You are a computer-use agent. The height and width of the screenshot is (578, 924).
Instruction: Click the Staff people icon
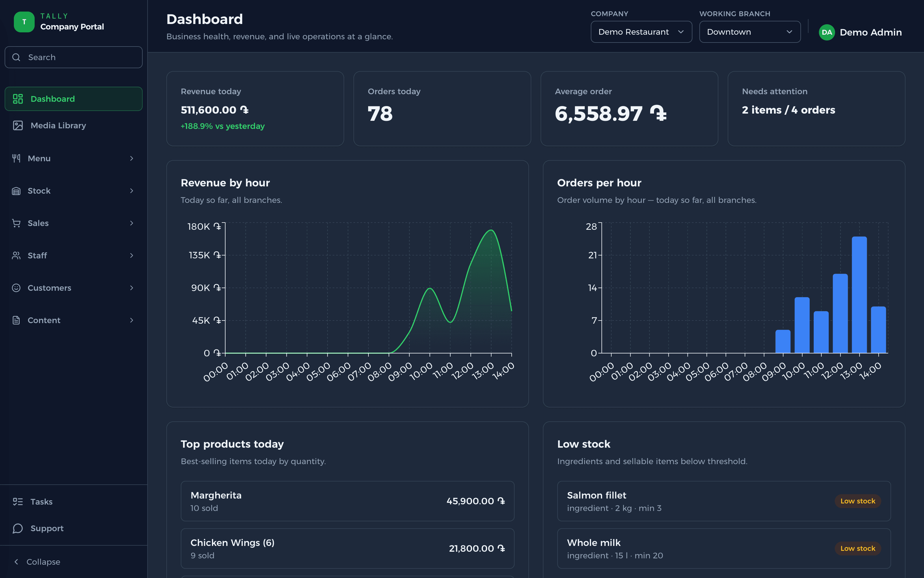pos(16,255)
